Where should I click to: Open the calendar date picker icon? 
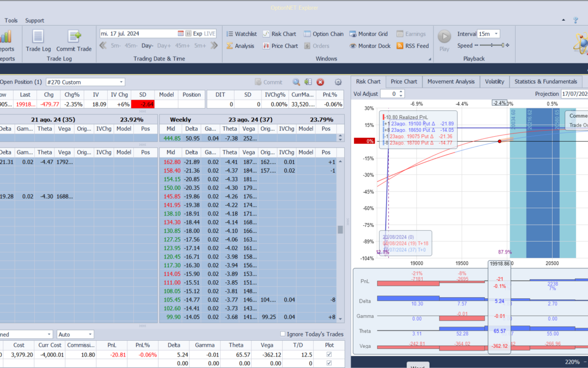(180, 33)
